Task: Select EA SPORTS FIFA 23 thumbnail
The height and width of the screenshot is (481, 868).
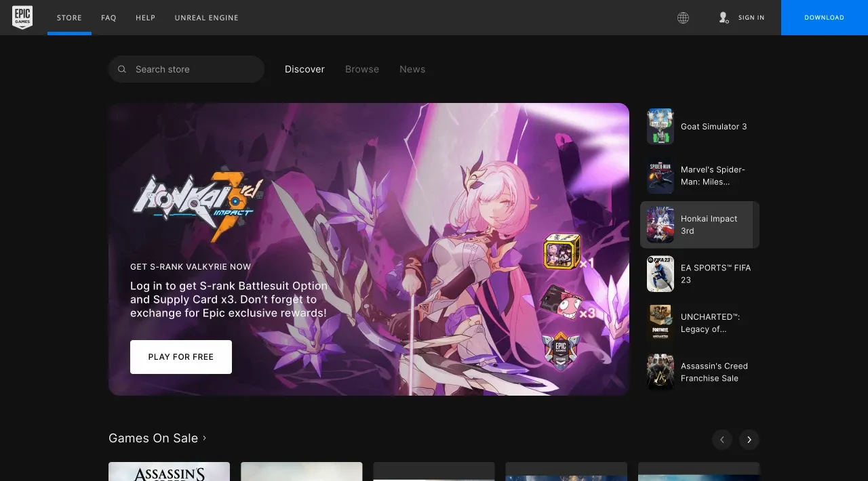Action: (x=660, y=274)
